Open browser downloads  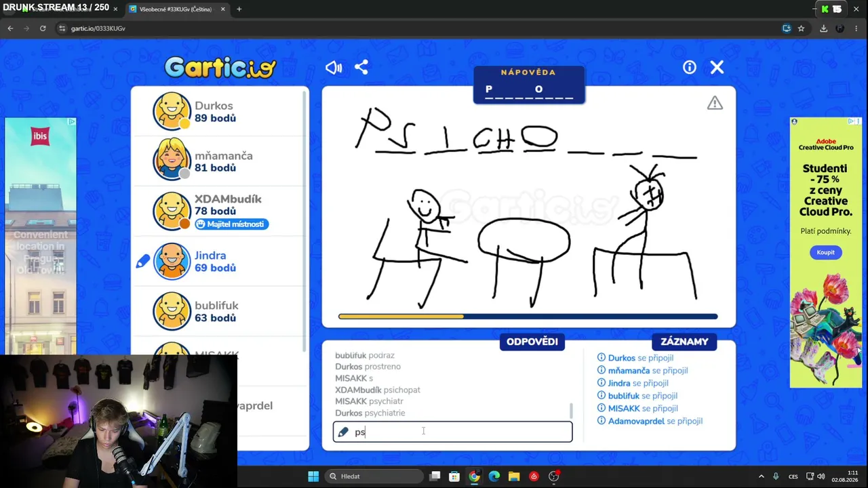click(x=823, y=28)
